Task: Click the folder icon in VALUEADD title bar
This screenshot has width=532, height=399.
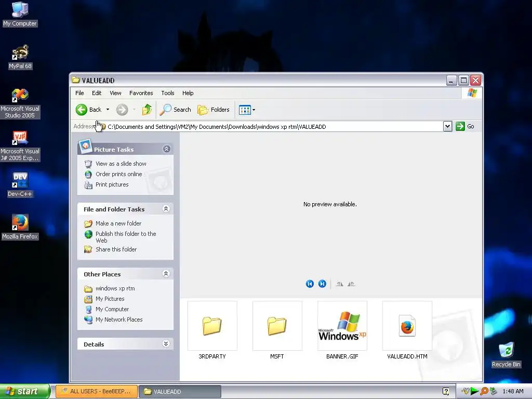Action: [76, 80]
